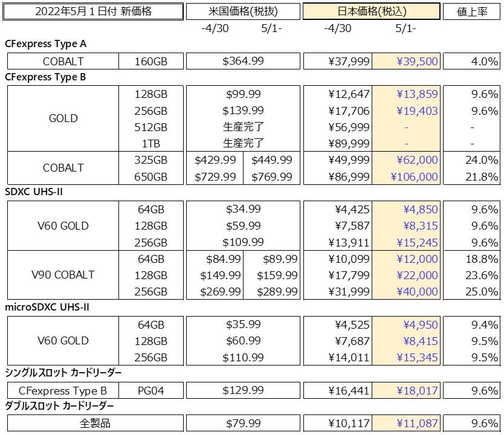Click the '$35.99' US price cell
The image size is (504, 435).
click(x=244, y=324)
